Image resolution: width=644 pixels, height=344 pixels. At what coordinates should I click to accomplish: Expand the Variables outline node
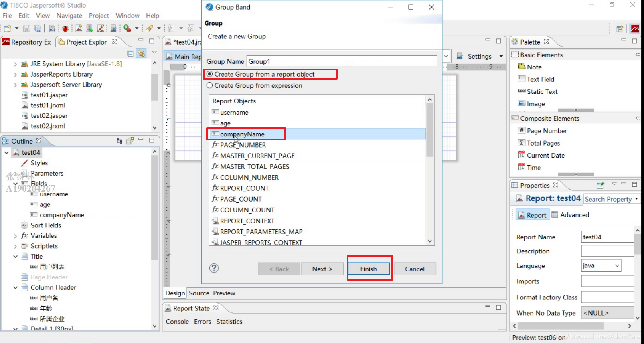tap(15, 236)
